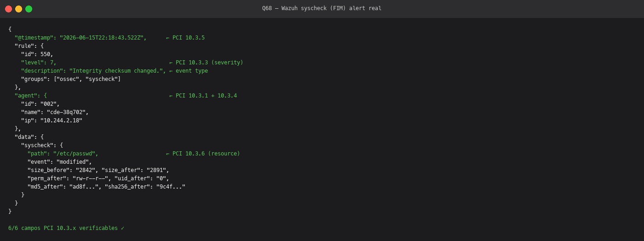Click the window title Q68 Wazuh syscheck
This screenshot has width=644, height=241.
[x=322, y=8]
